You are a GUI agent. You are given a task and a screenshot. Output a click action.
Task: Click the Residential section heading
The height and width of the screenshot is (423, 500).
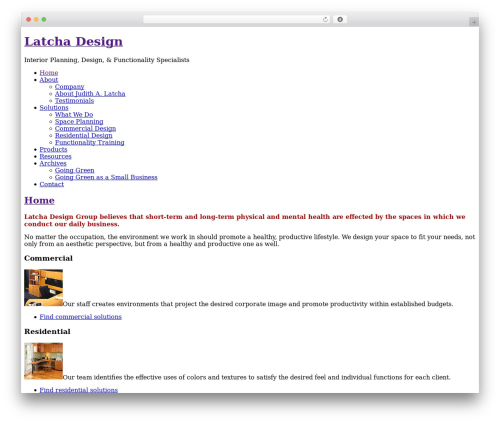pyautogui.click(x=47, y=332)
